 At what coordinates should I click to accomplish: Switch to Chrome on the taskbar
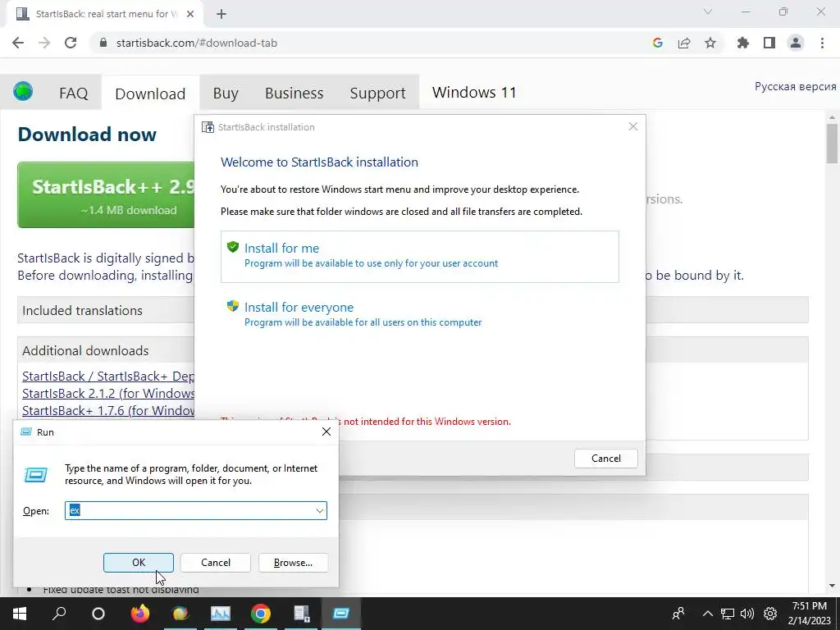click(x=261, y=614)
